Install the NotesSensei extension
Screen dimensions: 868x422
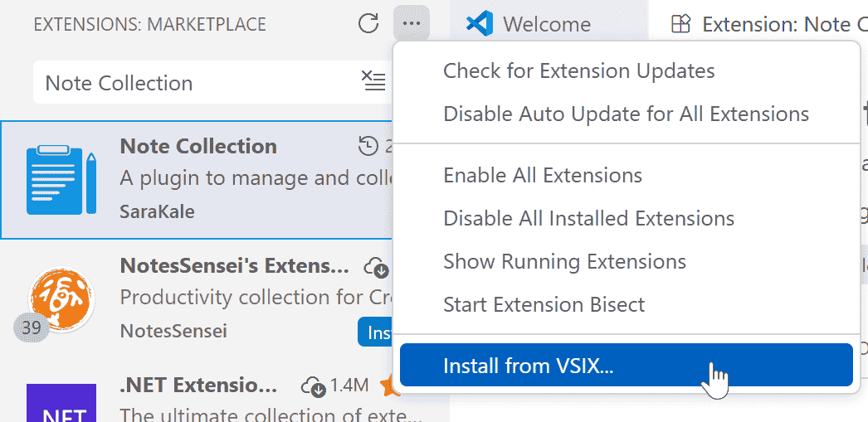(x=376, y=332)
